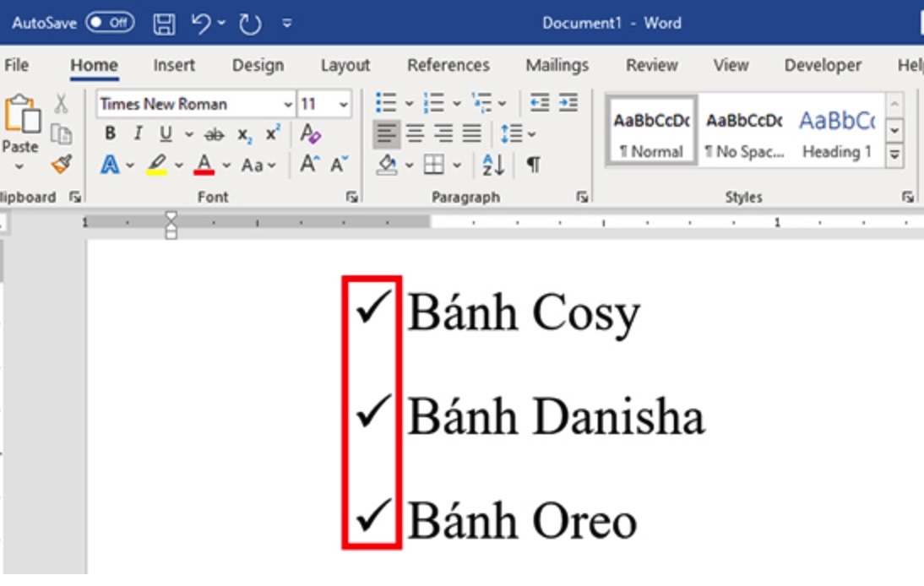The height and width of the screenshot is (586, 924).
Task: Click the Shading paint bucket icon
Action: point(387,165)
